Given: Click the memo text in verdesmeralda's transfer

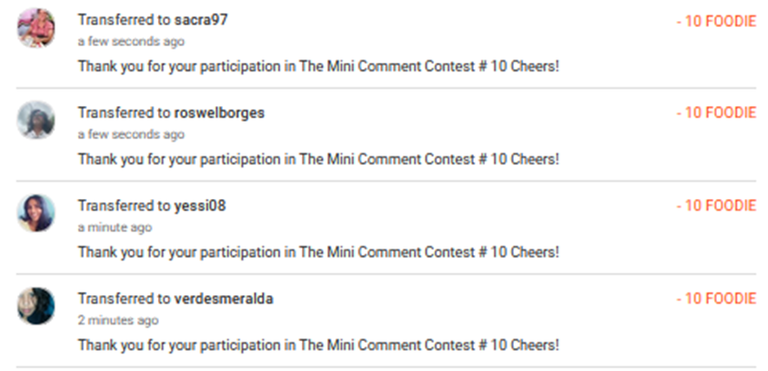Looking at the screenshot, I should [318, 345].
